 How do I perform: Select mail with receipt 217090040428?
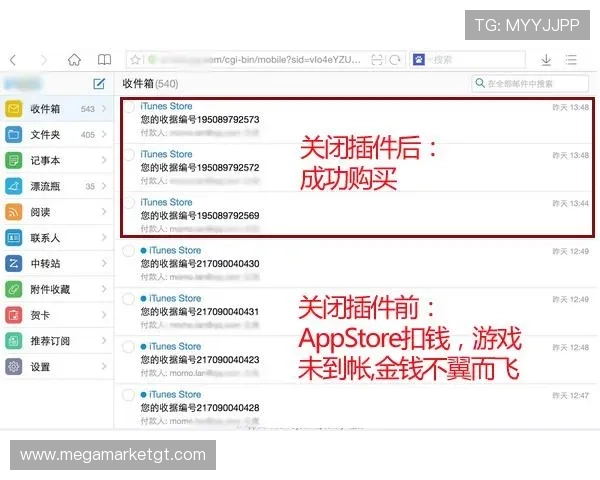(128, 395)
